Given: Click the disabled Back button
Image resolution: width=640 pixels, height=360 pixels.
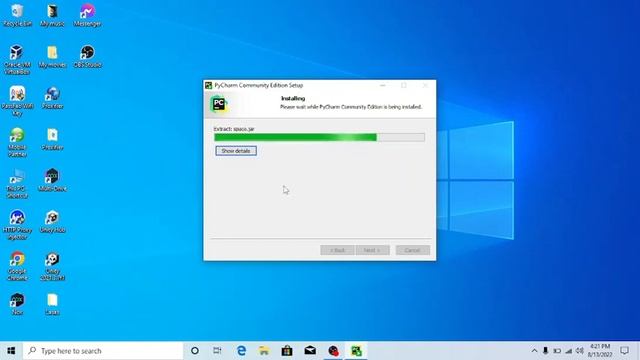Looking at the screenshot, I should pos(337,250).
